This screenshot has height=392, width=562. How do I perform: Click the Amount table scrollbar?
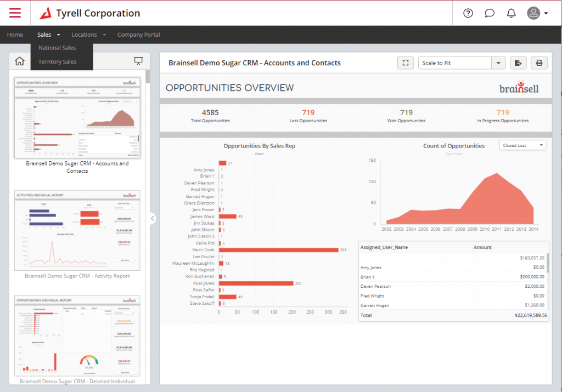[x=547, y=263]
